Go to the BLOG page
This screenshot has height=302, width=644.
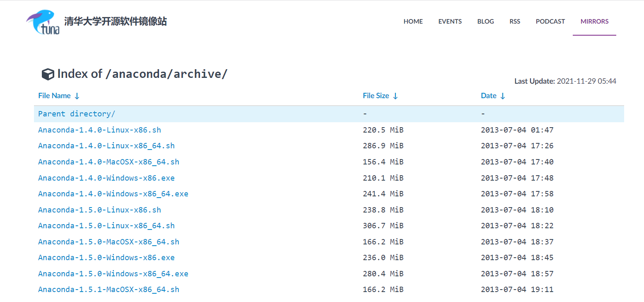pos(486,22)
